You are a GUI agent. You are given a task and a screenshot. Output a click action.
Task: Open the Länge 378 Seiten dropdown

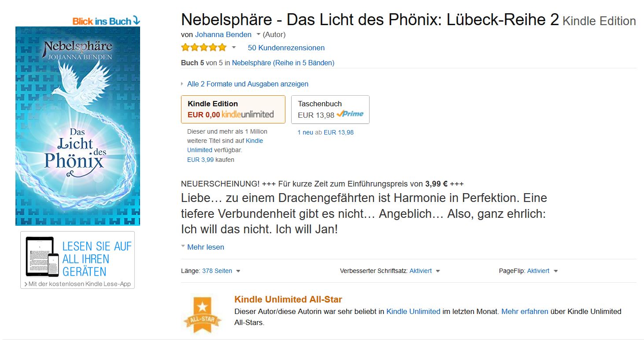click(x=238, y=271)
